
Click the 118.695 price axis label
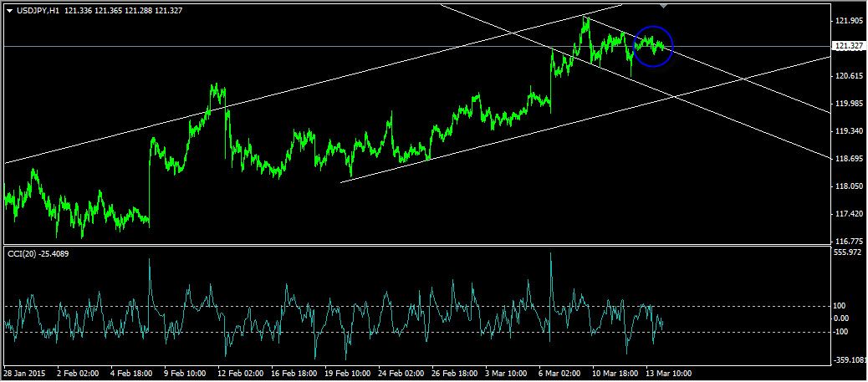point(849,159)
